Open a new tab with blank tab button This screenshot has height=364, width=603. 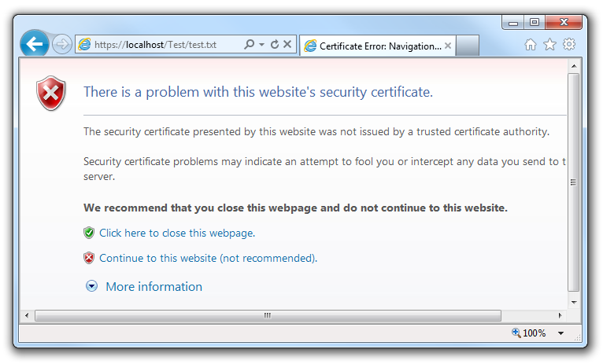click(x=468, y=46)
